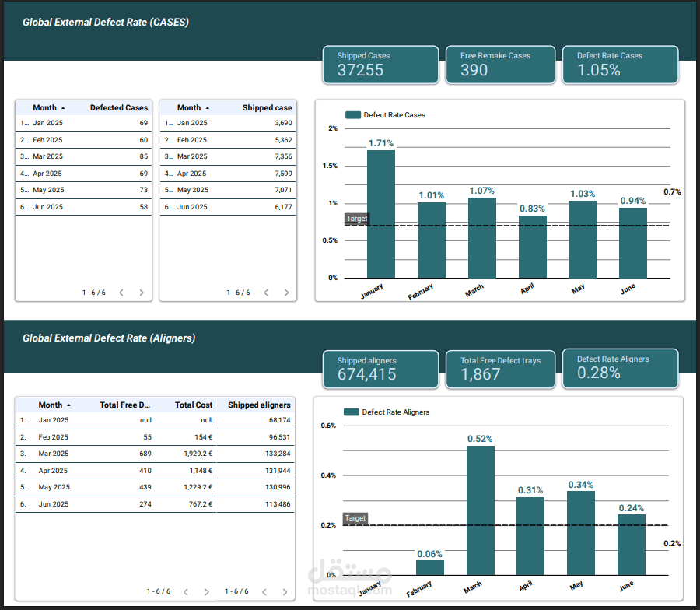Go to next page in Aligners Total Cost table
The image size is (700, 610).
[206, 591]
